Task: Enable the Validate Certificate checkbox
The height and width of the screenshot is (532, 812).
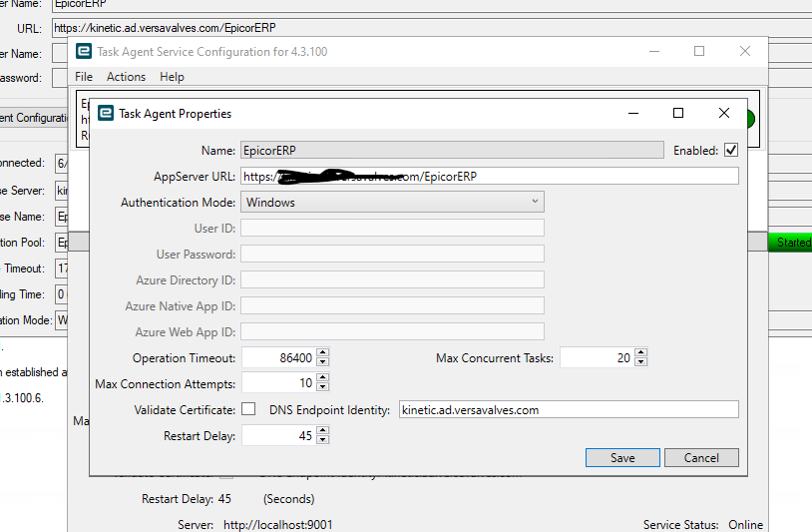Action: coord(248,409)
